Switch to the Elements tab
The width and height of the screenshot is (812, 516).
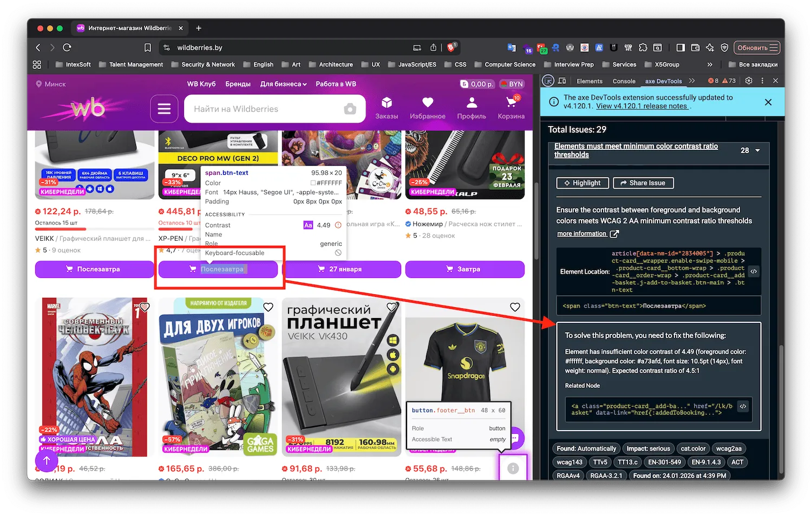(x=590, y=81)
